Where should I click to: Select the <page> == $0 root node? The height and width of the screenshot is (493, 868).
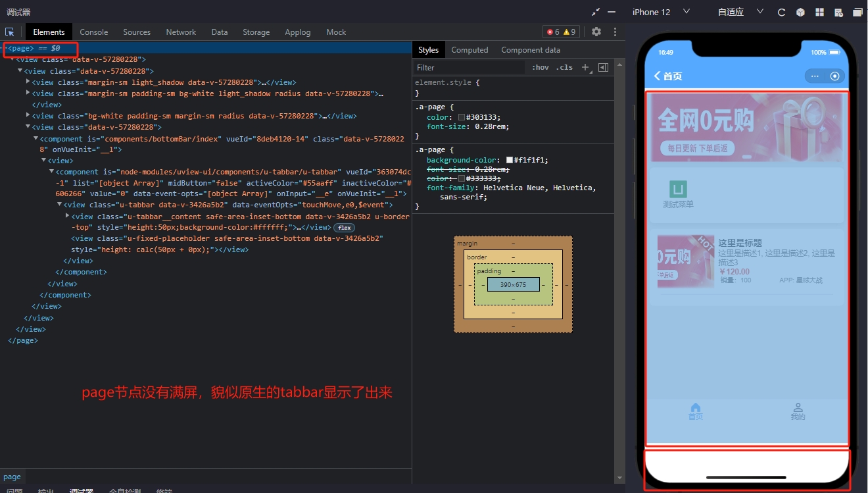point(206,48)
